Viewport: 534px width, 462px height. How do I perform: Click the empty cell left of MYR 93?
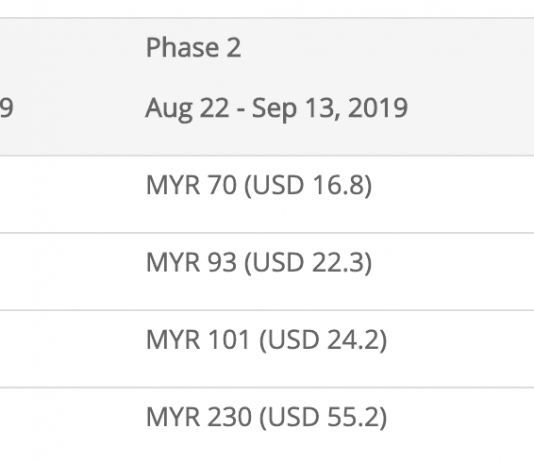click(x=68, y=272)
